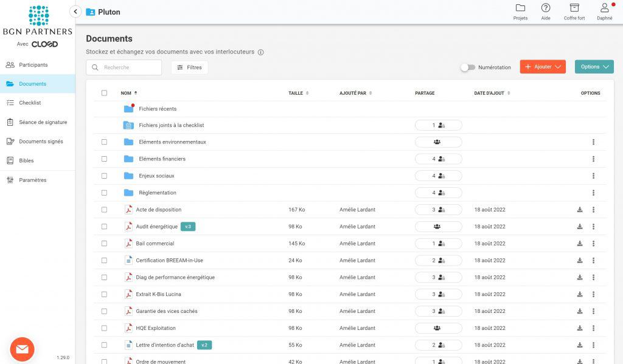Image resolution: width=623 pixels, height=364 pixels.
Task: Collapse the sidebar with the back arrow
Action: coord(75,12)
